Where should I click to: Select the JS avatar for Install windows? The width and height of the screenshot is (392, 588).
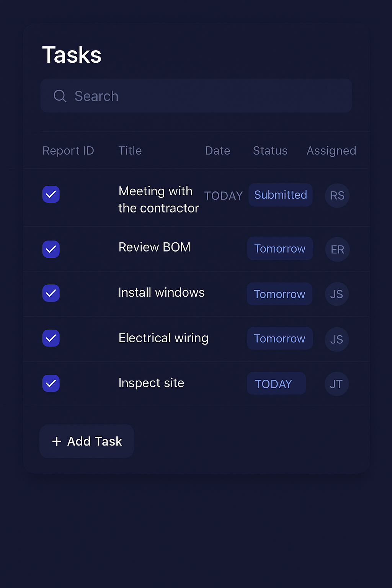(336, 294)
